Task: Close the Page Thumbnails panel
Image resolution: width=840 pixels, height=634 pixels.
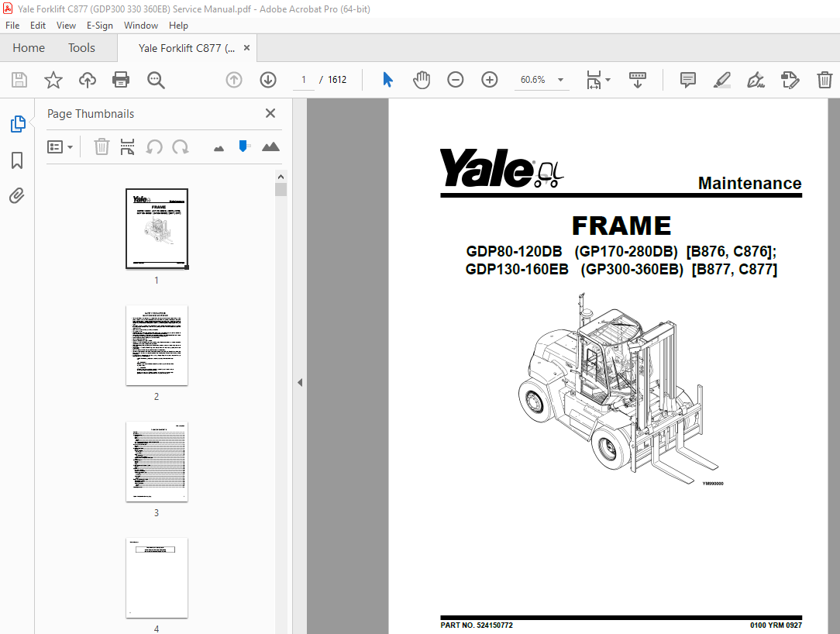Action: 270,113
